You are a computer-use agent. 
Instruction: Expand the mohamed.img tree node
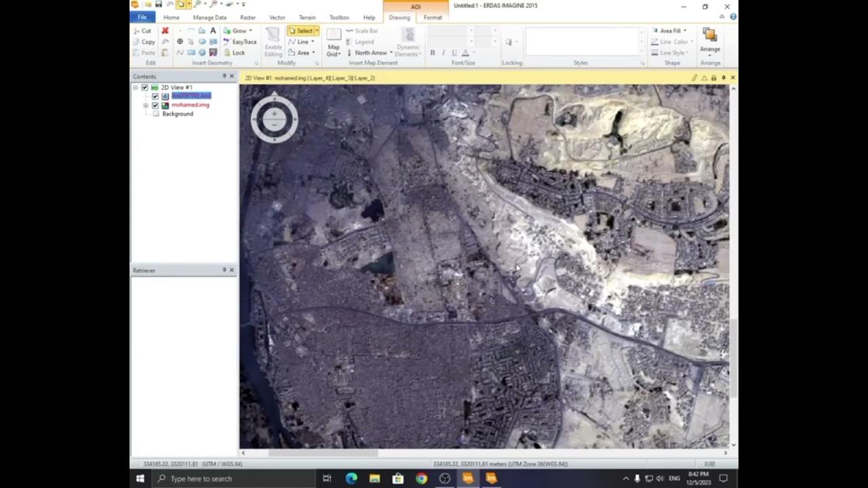(146, 105)
